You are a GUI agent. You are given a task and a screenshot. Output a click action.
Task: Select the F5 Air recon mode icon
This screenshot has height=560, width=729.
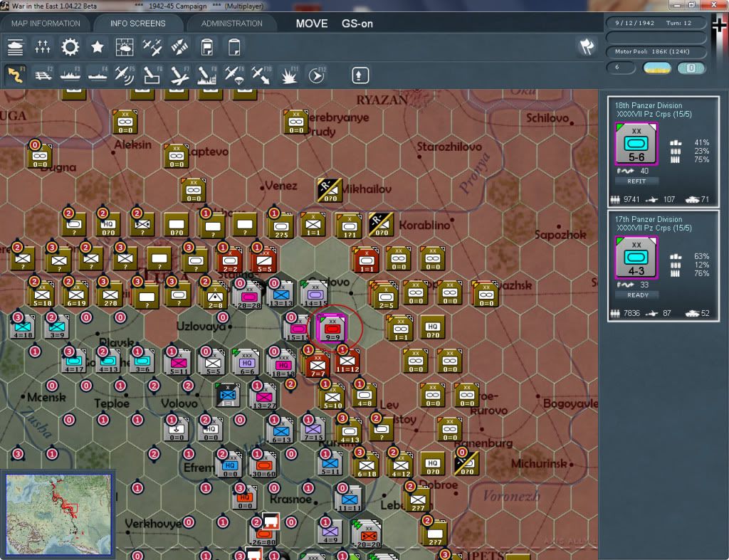(125, 75)
